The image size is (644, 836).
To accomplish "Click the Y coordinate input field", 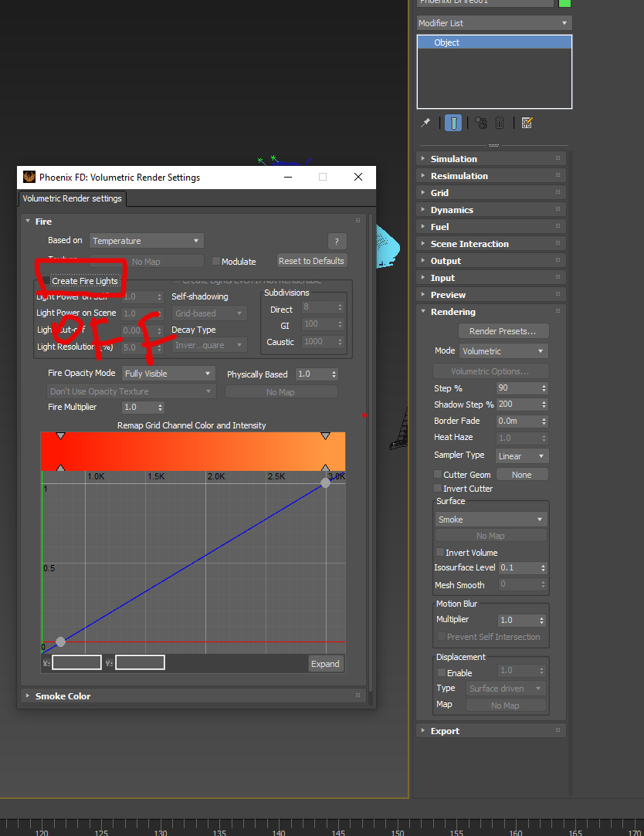I will (140, 663).
